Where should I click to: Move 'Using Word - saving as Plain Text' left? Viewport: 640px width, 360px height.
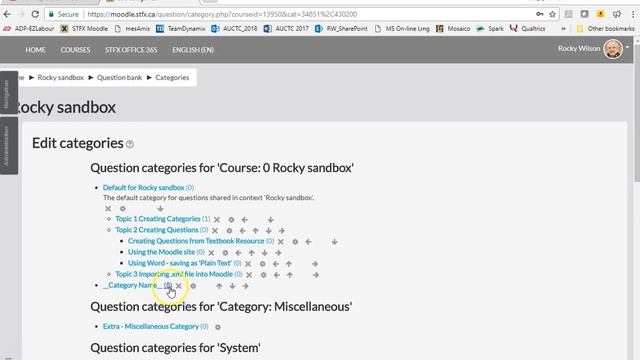[276, 264]
